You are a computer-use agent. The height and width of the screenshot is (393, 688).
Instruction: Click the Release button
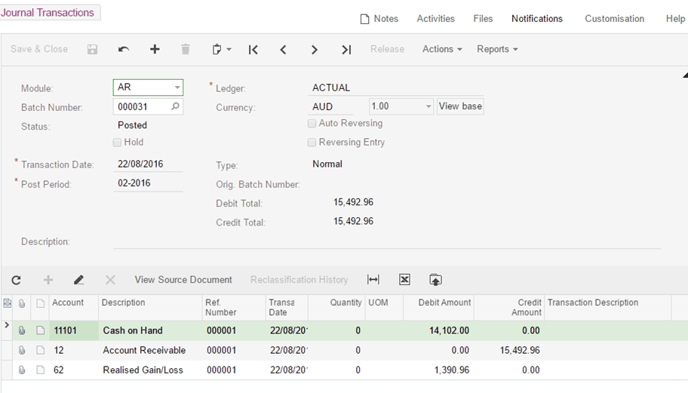coord(387,49)
